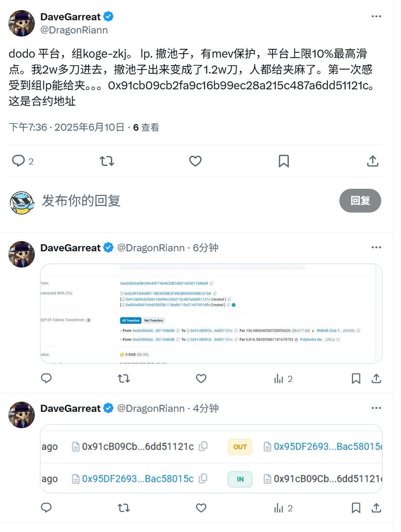The height and width of the screenshot is (532, 401).
Task: View analytics of the 6分钟 reply
Action: point(283,379)
